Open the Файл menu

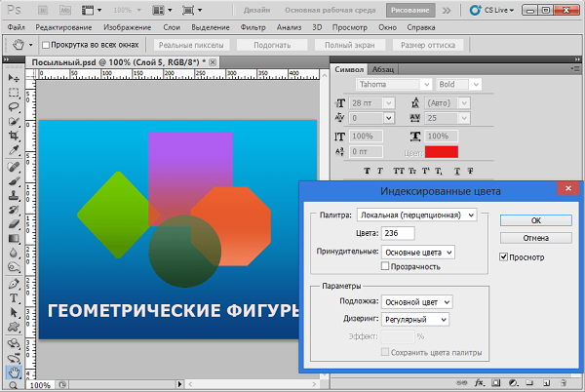16,27
